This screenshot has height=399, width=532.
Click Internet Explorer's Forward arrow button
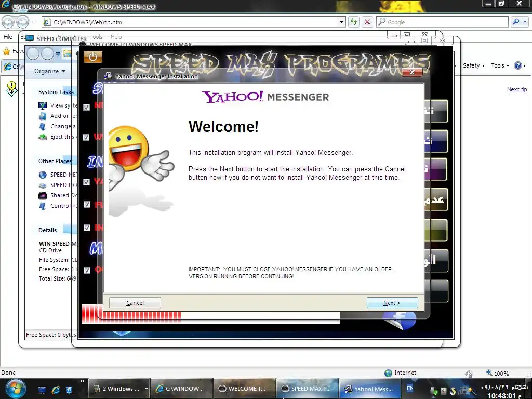point(23,22)
